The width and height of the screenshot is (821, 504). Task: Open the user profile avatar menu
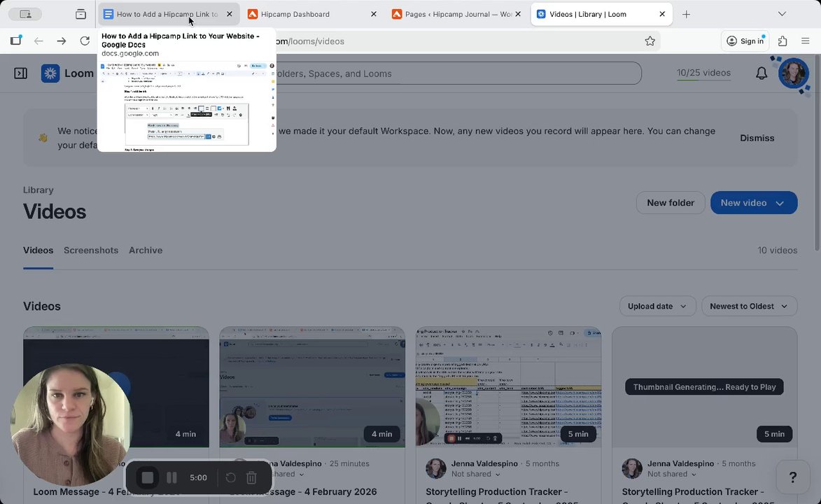click(x=793, y=73)
